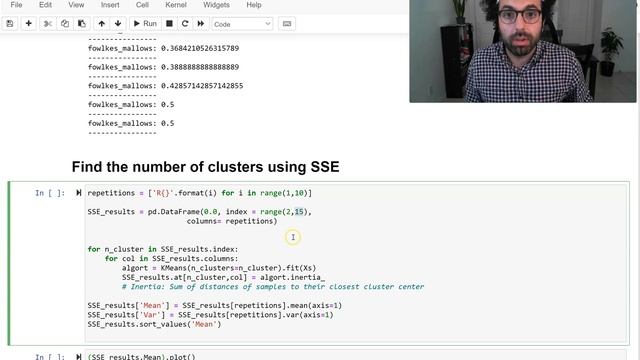Open the cell type Code dropdown
Screen dimensions: 640x360
click(242, 24)
